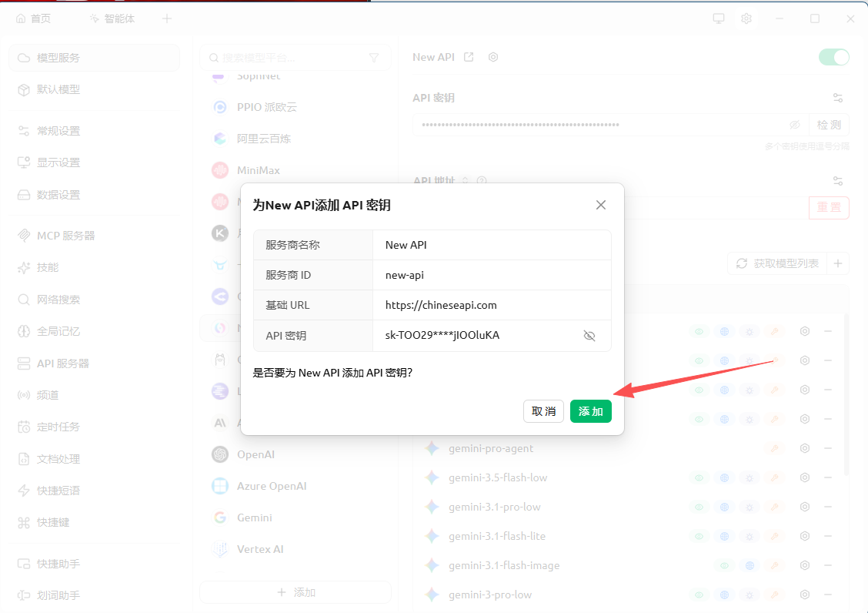The height and width of the screenshot is (613, 868).
Task: Confirm with the green 添加 button
Action: (591, 411)
